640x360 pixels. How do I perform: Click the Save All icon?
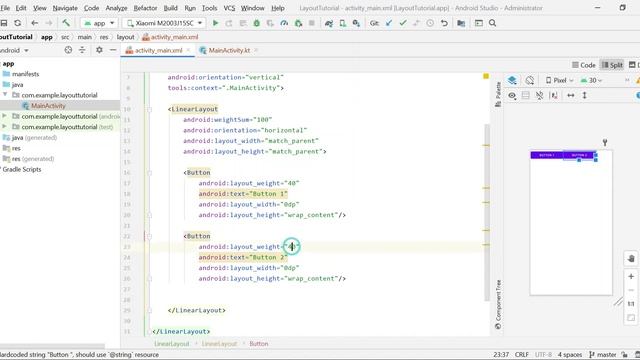tap(4, 23)
